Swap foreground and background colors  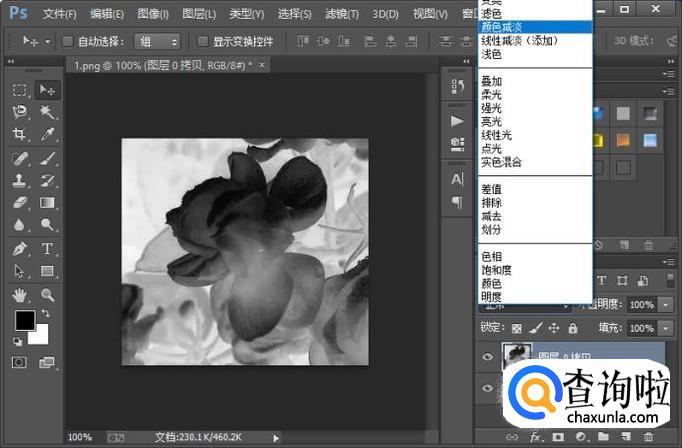pyautogui.click(x=45, y=313)
